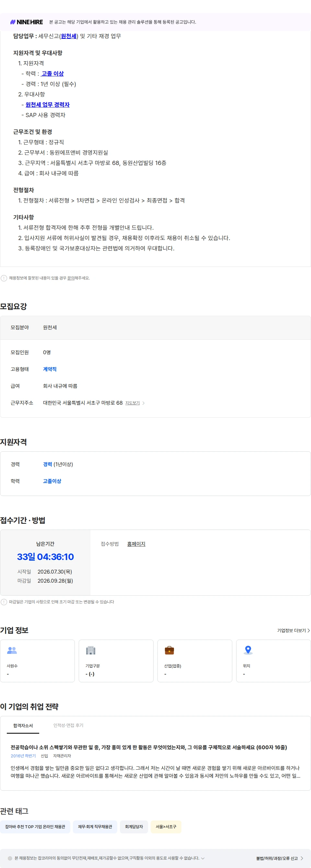311x868 pixels.
Task: Open the 전공학습이나 소위 스펙쌓기 essay title
Action: [x=149, y=747]
